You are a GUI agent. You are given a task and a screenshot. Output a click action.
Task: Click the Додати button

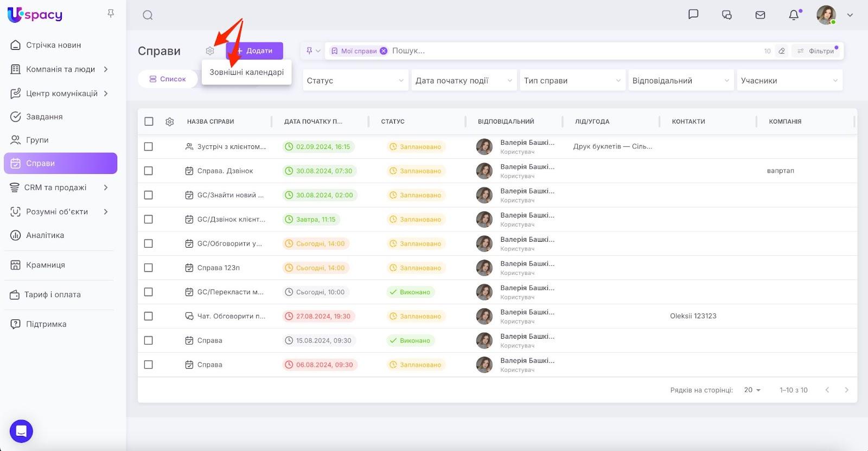[x=254, y=51]
